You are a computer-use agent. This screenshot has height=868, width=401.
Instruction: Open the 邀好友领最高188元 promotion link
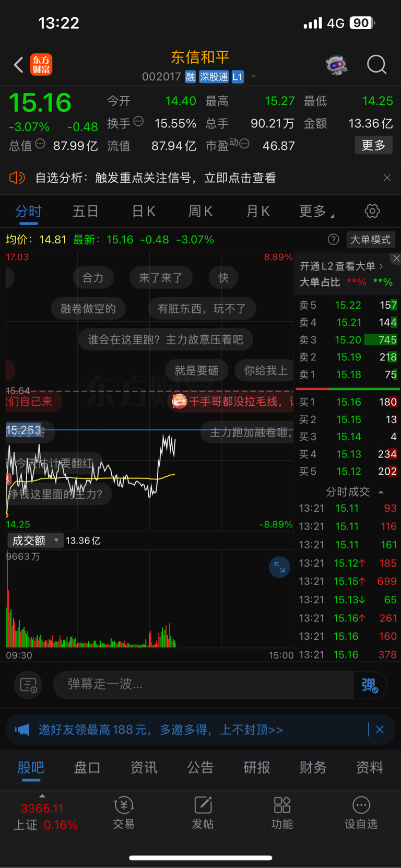(x=161, y=730)
